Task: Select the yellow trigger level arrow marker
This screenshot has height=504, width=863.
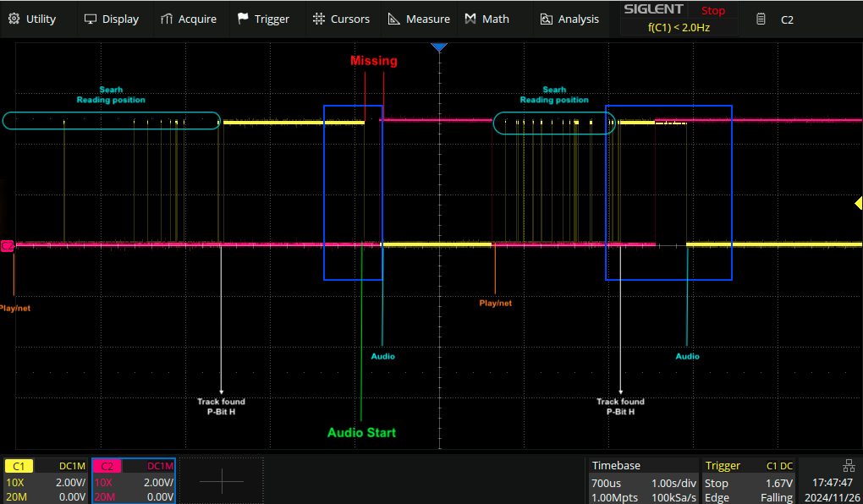Action: [858, 203]
